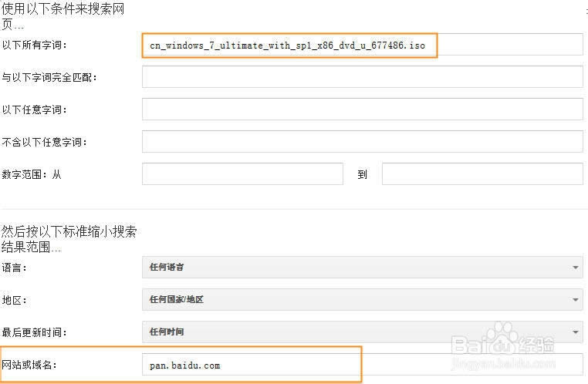Click the '网站或域名:' label
Viewport: 588px width, 384px height.
click(x=29, y=365)
